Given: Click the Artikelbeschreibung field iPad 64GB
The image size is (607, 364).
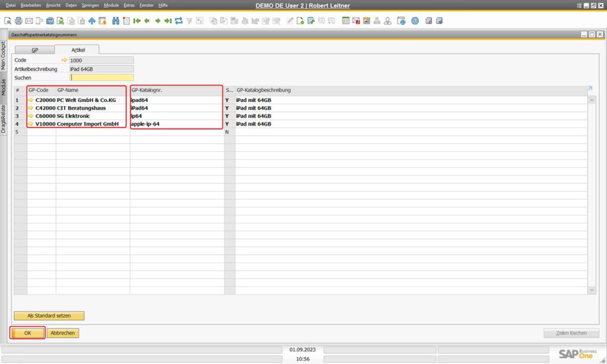Looking at the screenshot, I should pos(102,69).
